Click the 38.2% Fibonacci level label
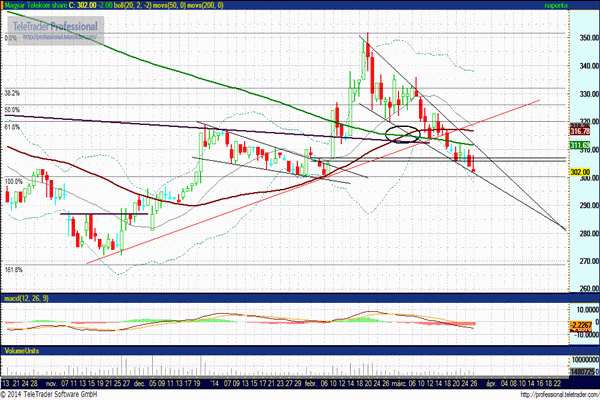This screenshot has width=600, height=400. pos(12,93)
